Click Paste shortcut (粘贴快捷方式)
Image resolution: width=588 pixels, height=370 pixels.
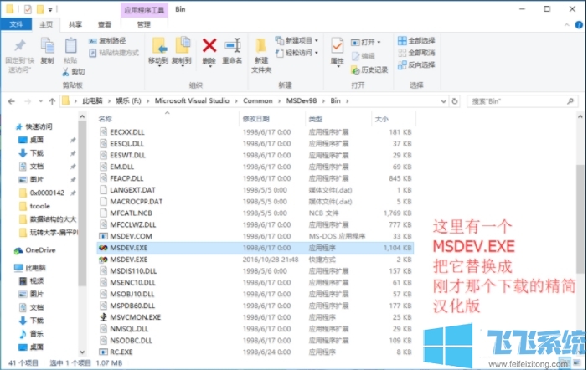(114, 53)
